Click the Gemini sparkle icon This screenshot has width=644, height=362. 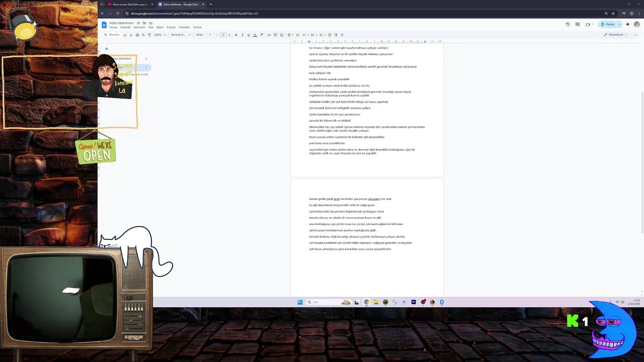click(x=627, y=24)
